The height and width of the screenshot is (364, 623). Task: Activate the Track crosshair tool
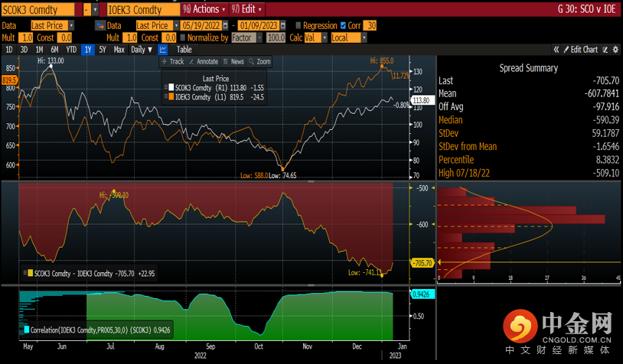pyautogui.click(x=172, y=61)
